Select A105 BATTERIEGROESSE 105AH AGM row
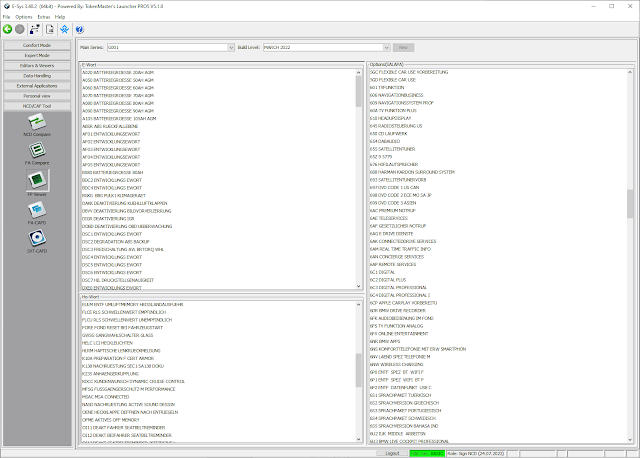The image size is (640, 458). tap(218, 118)
